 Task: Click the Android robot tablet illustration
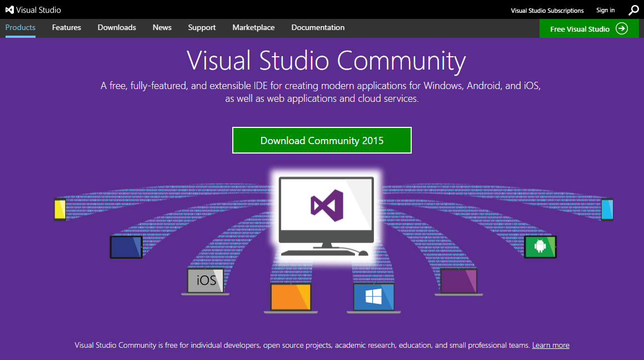tap(540, 246)
